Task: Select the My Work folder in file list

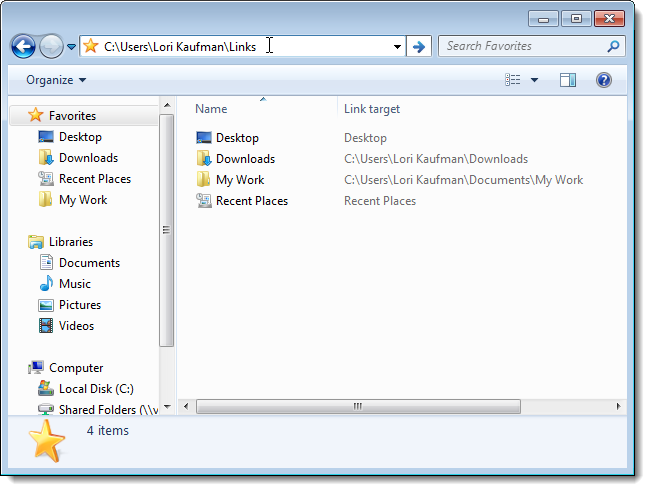Action: [240, 180]
